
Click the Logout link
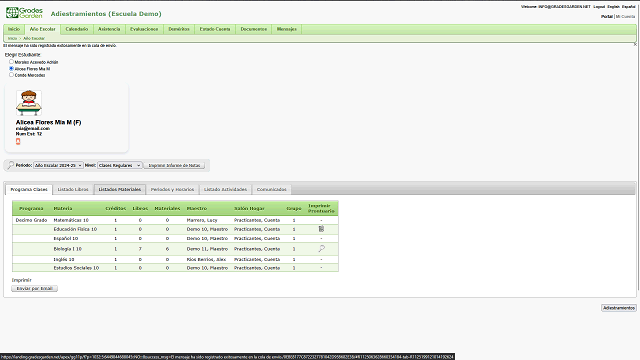[x=599, y=7]
